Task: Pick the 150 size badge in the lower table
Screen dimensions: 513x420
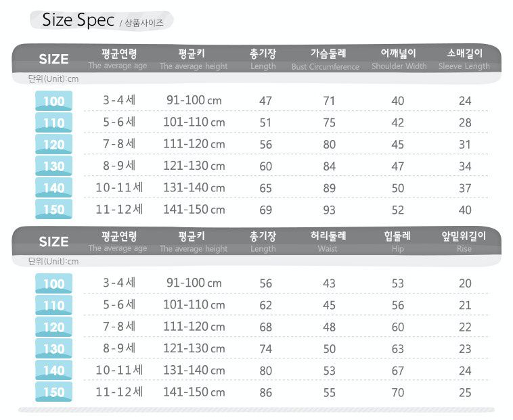Action: tap(53, 392)
